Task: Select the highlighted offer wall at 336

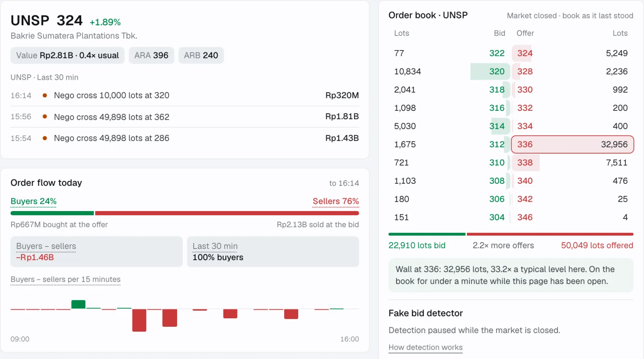Action: 572,144
